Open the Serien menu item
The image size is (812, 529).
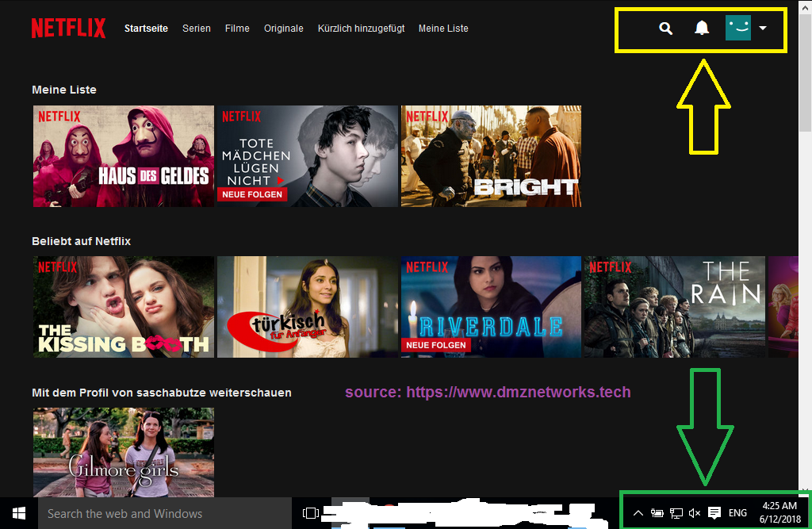pos(197,29)
